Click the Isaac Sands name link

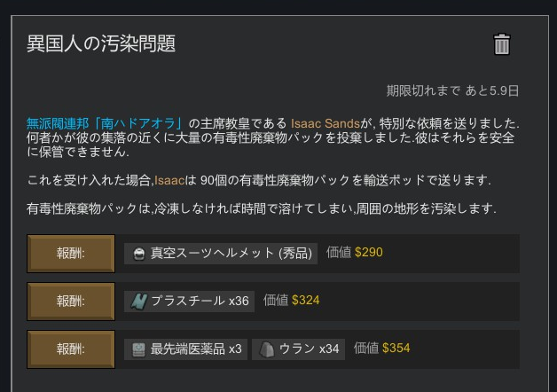pos(326,123)
